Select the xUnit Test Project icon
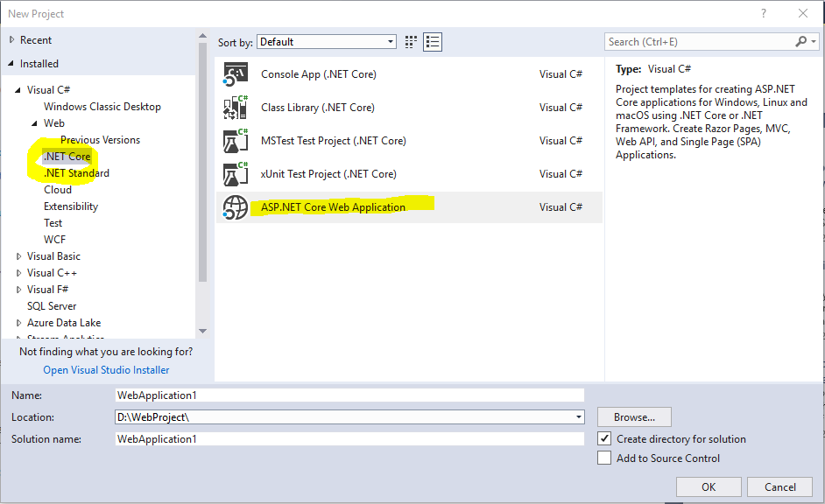Screen dimensions: 825x504 coord(236,174)
